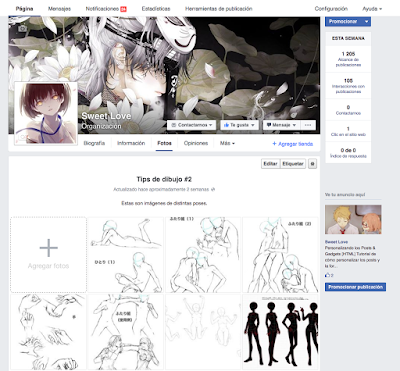Click the ad like thumbs-up icon

pos(327,275)
